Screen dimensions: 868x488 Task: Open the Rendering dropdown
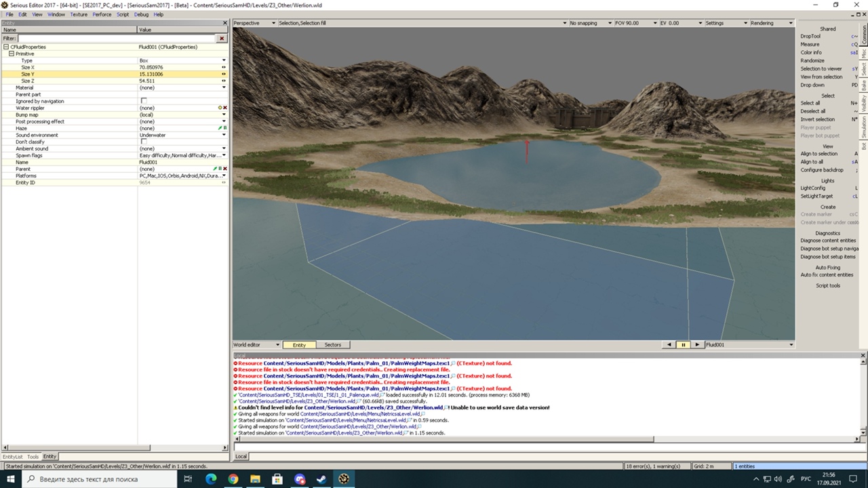(771, 23)
